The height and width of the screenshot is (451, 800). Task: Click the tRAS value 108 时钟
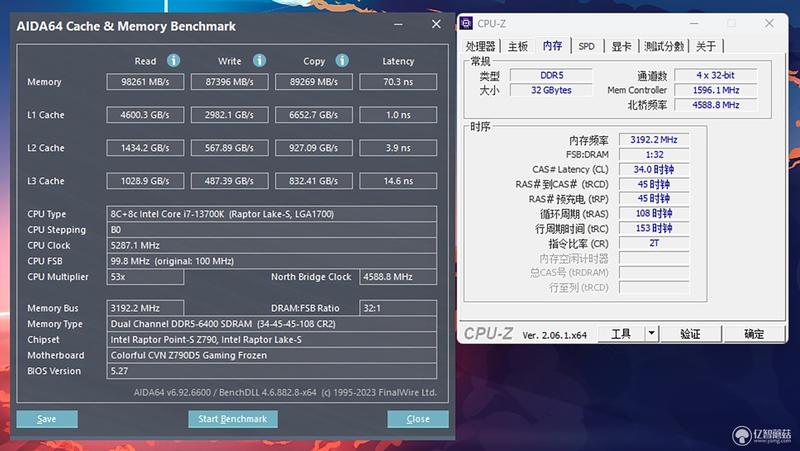tap(654, 213)
